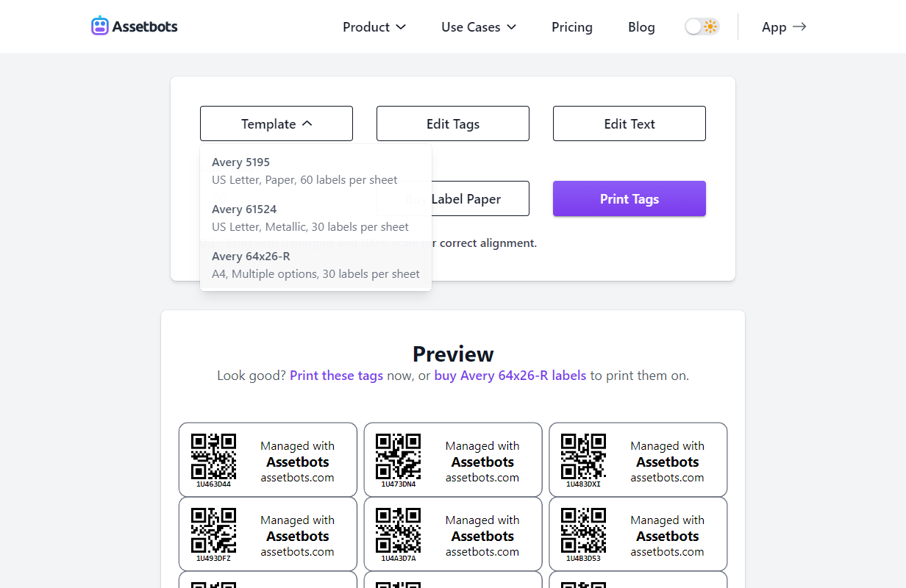
Task: Go to the Pricing page
Action: pos(572,27)
